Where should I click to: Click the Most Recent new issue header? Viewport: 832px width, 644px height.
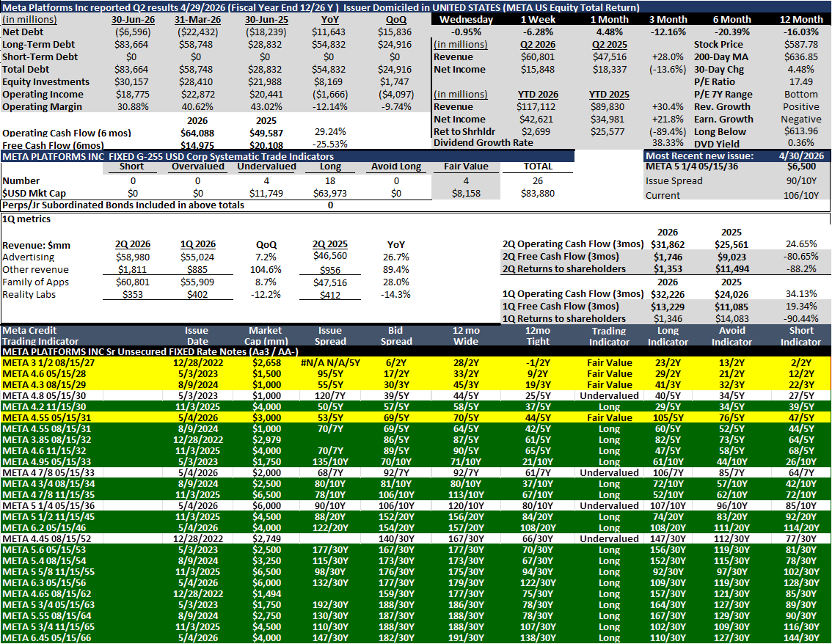(699, 156)
